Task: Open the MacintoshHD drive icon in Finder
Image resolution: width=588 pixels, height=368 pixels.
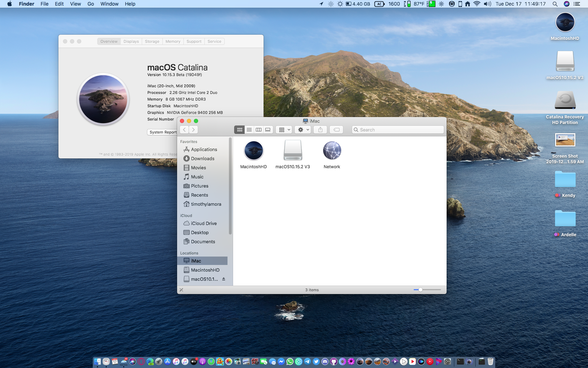Action: coord(253,151)
